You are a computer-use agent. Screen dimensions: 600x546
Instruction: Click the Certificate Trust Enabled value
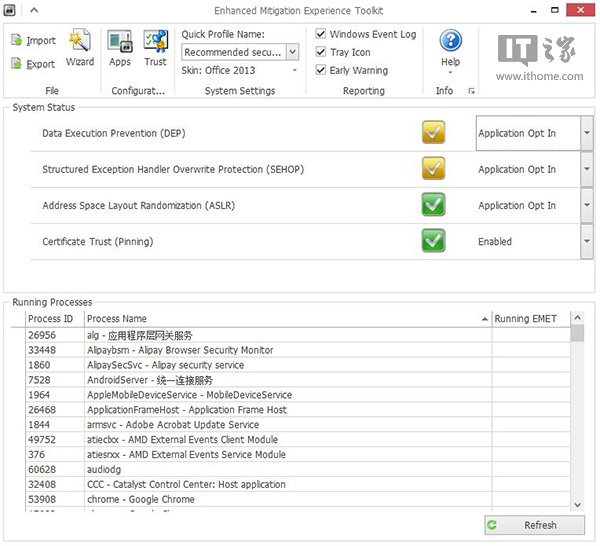[495, 241]
